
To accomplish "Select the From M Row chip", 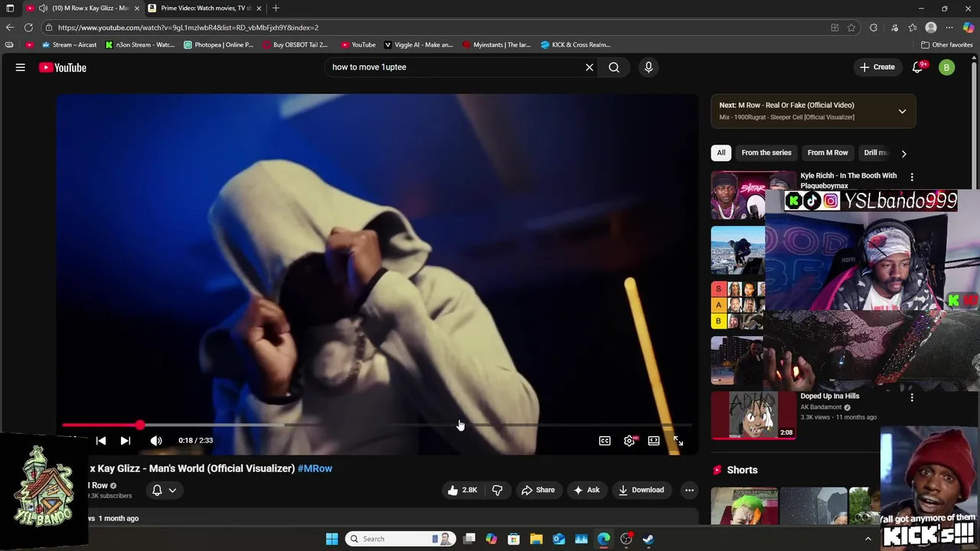I will (x=828, y=152).
